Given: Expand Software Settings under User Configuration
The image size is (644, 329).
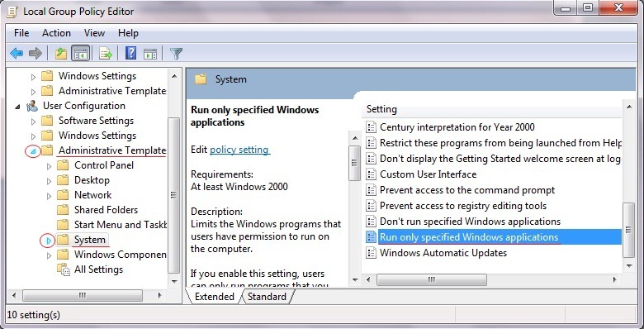Looking at the screenshot, I should 33,122.
